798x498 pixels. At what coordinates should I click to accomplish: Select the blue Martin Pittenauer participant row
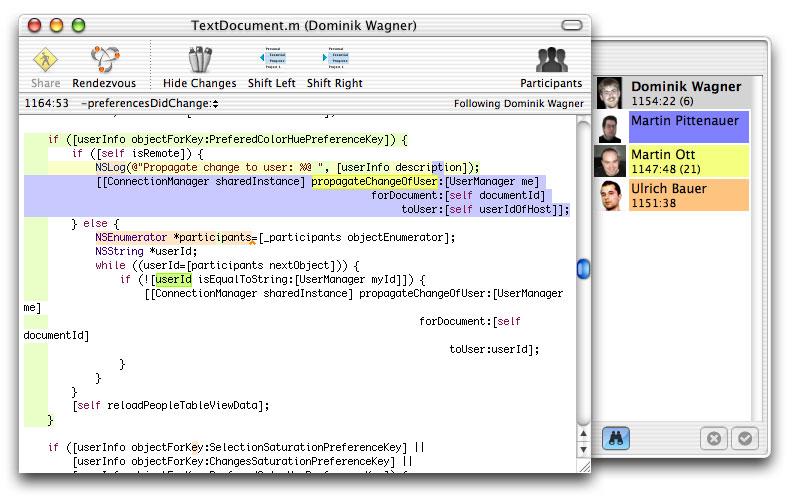point(689,127)
